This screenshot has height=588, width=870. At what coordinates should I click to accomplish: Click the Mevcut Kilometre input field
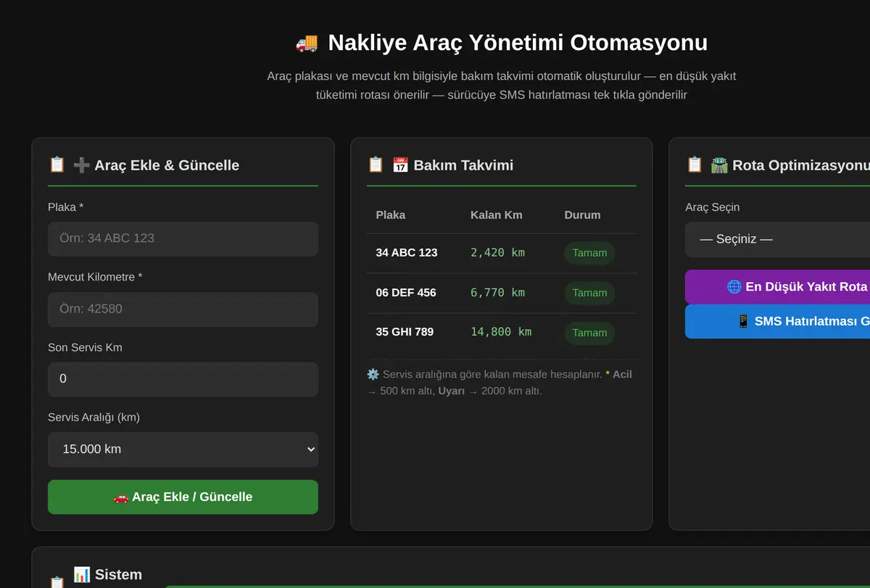(183, 309)
